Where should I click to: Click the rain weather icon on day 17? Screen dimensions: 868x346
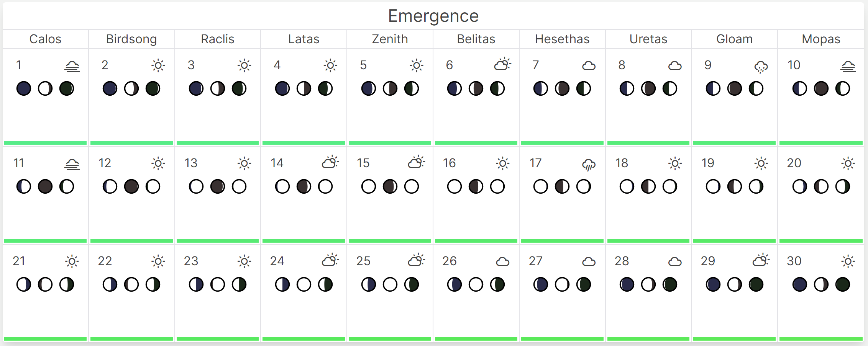(x=589, y=165)
